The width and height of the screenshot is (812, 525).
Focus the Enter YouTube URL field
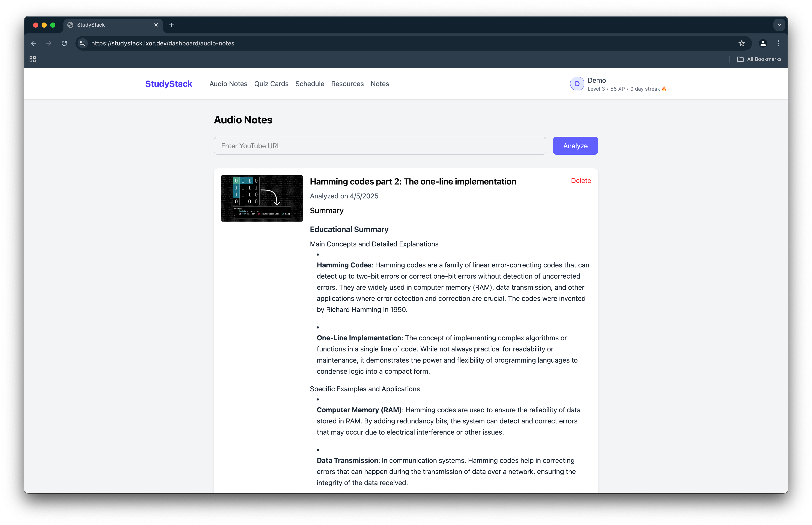click(x=380, y=146)
